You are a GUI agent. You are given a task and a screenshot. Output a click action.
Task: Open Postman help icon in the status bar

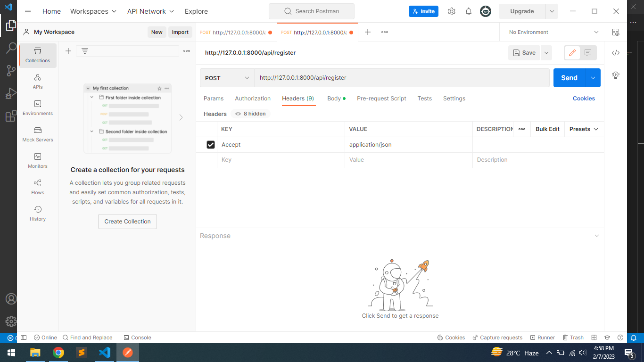click(620, 337)
